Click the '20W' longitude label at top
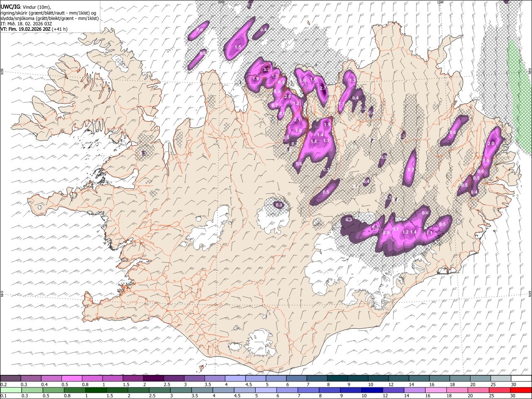This screenshot has width=532, height=399. click(x=220, y=2)
